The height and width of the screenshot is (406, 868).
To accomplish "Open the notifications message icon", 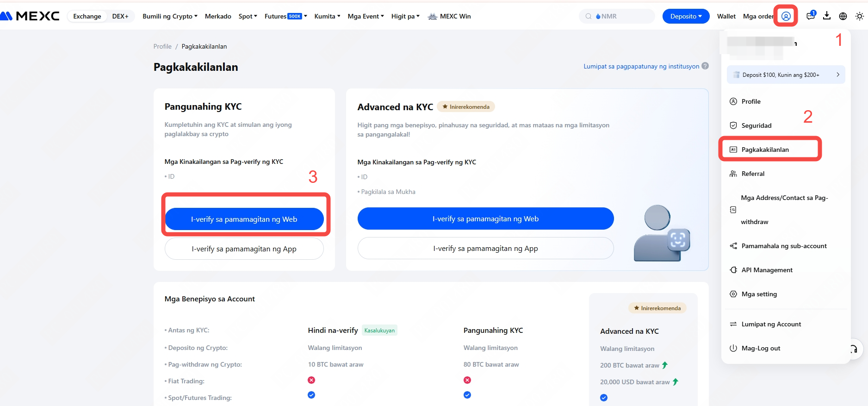I will pyautogui.click(x=810, y=16).
